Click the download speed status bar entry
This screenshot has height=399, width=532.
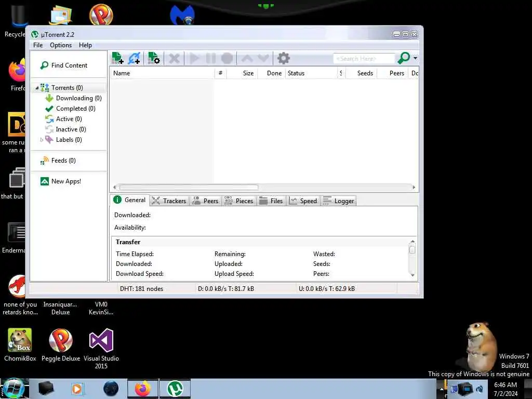pos(226,289)
